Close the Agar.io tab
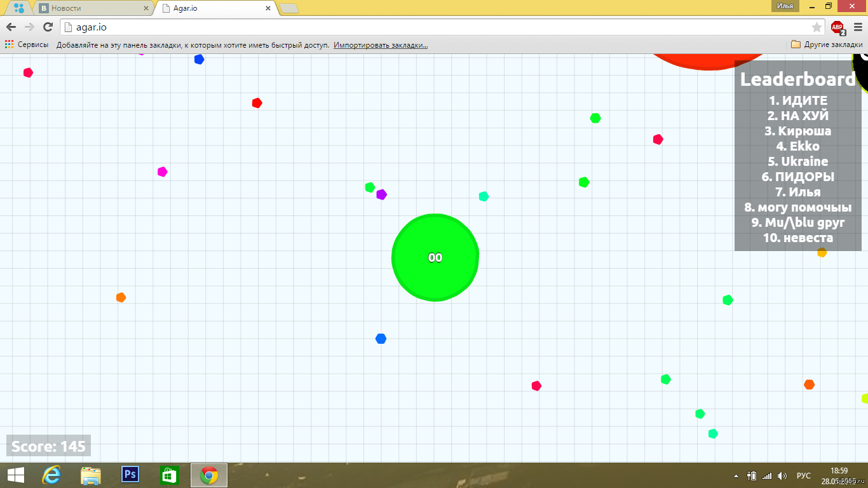This screenshot has height=488, width=868. point(269,8)
